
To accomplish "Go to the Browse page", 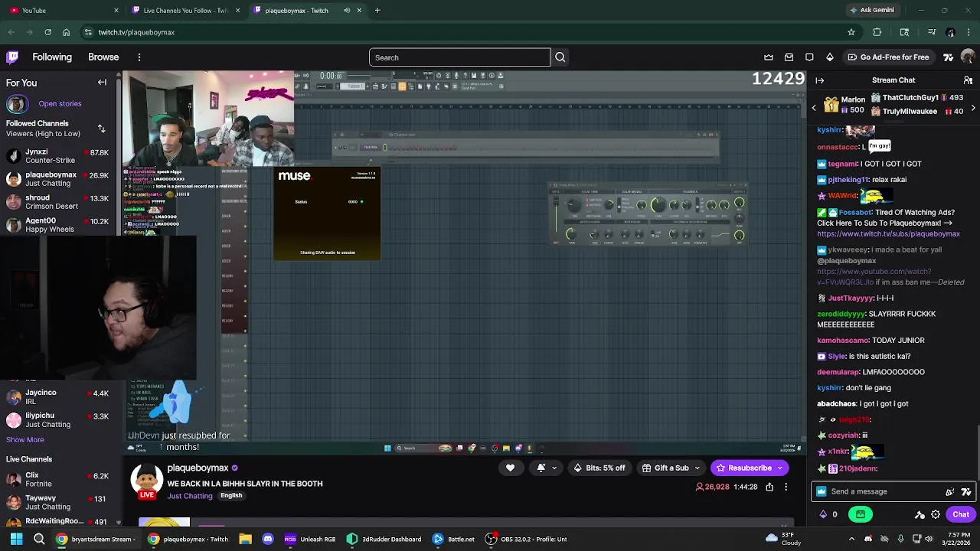I will [103, 57].
